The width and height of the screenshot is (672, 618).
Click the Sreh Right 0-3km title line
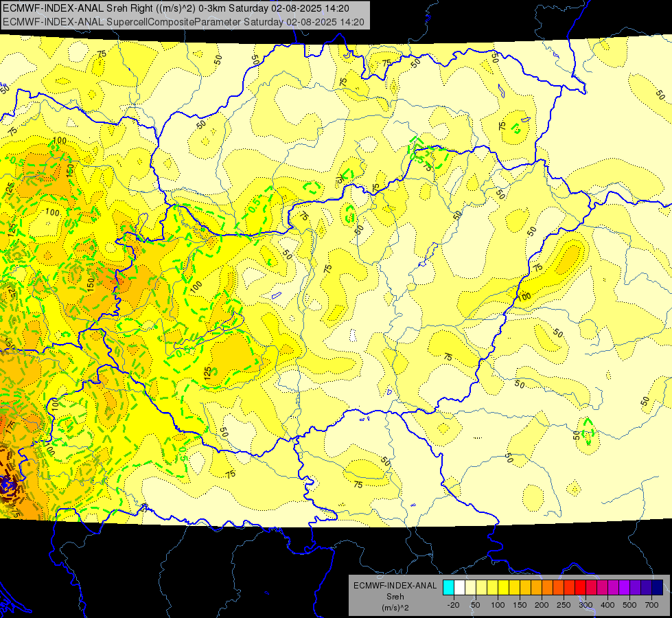(176, 8)
